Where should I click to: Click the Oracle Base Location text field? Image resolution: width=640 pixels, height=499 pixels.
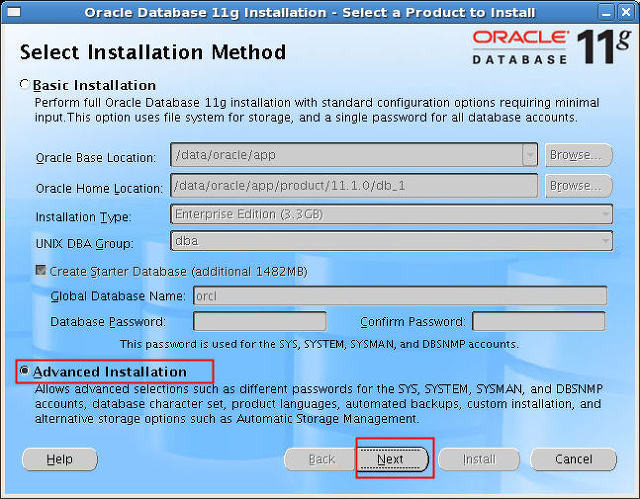pyautogui.click(x=347, y=155)
